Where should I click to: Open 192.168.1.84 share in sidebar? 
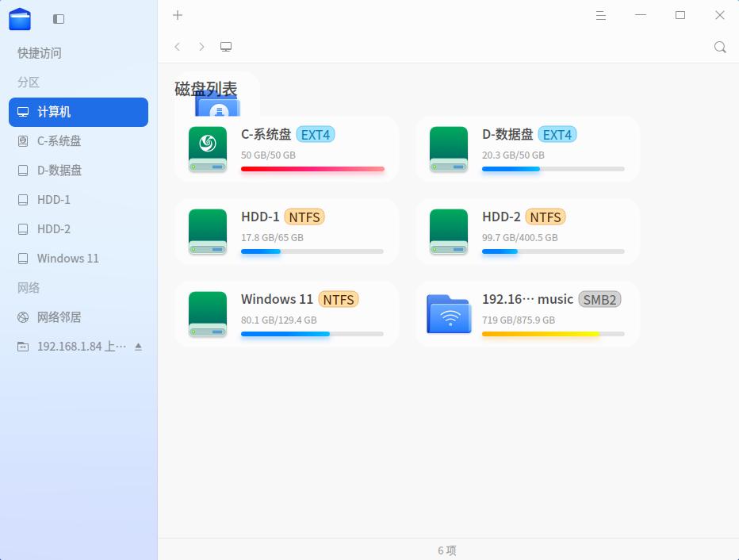[78, 347]
